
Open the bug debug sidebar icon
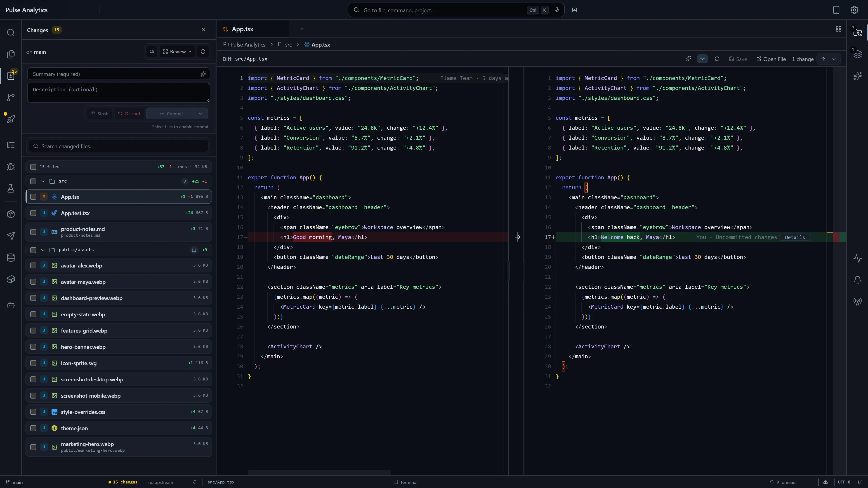coord(11,167)
